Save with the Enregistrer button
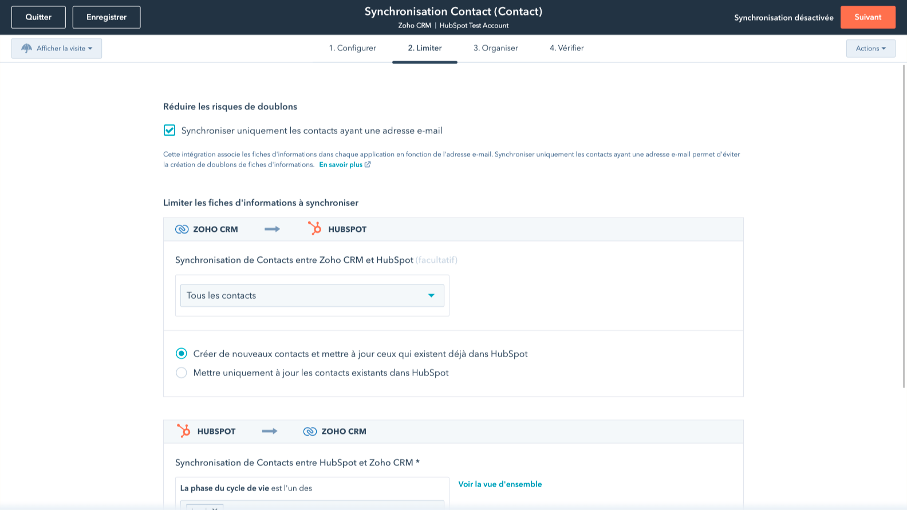 click(107, 17)
